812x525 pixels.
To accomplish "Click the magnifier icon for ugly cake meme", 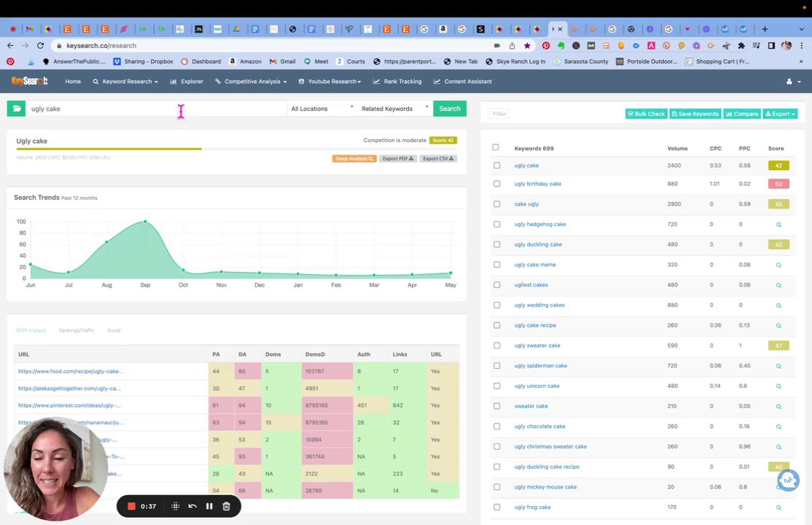I will [778, 265].
